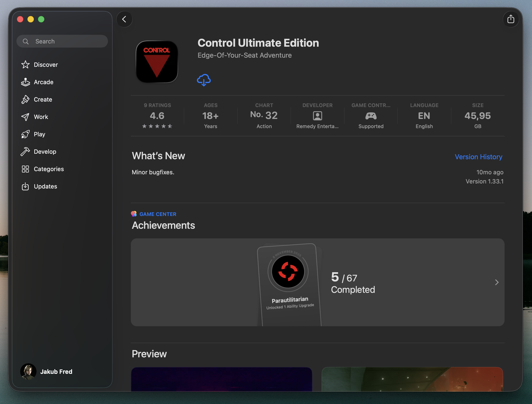Go back with the back arrow button
The width and height of the screenshot is (532, 404).
tap(124, 19)
